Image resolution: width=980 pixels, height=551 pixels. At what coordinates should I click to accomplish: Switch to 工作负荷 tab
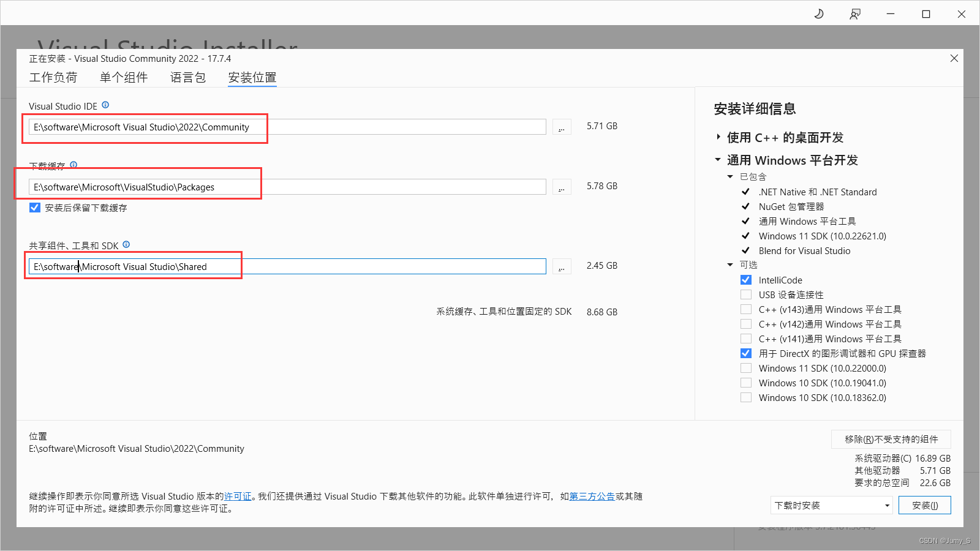(53, 77)
